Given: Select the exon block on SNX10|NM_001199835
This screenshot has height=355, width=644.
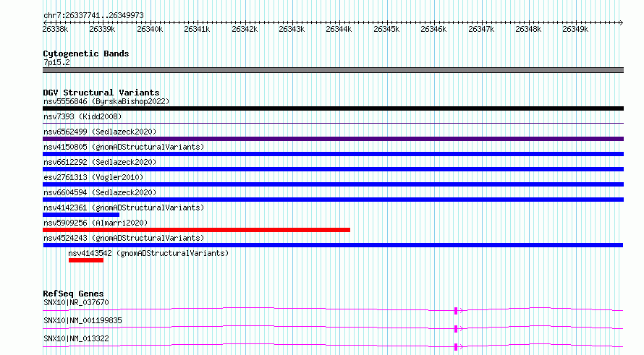Looking at the screenshot, I should click(x=456, y=329).
